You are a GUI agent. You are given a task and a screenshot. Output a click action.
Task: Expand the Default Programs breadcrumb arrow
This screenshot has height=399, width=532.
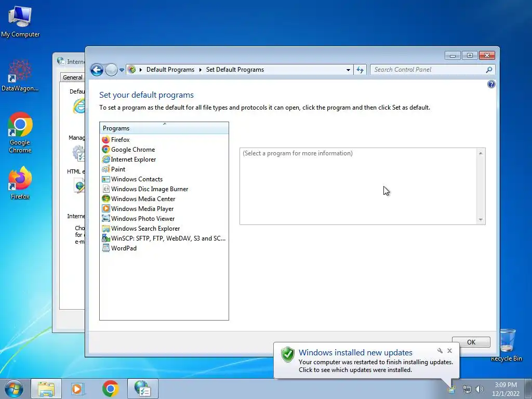200,70
